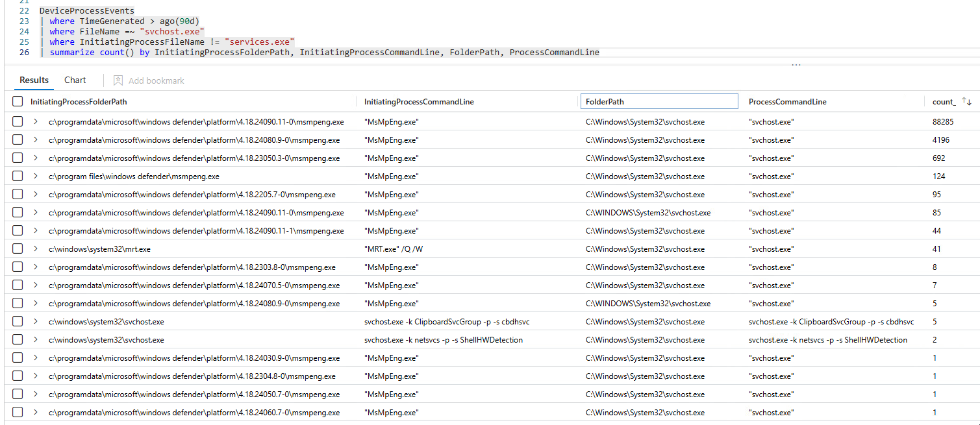Viewport: 980px width, 425px height.
Task: Check the row with count 4196
Action: tap(18, 140)
